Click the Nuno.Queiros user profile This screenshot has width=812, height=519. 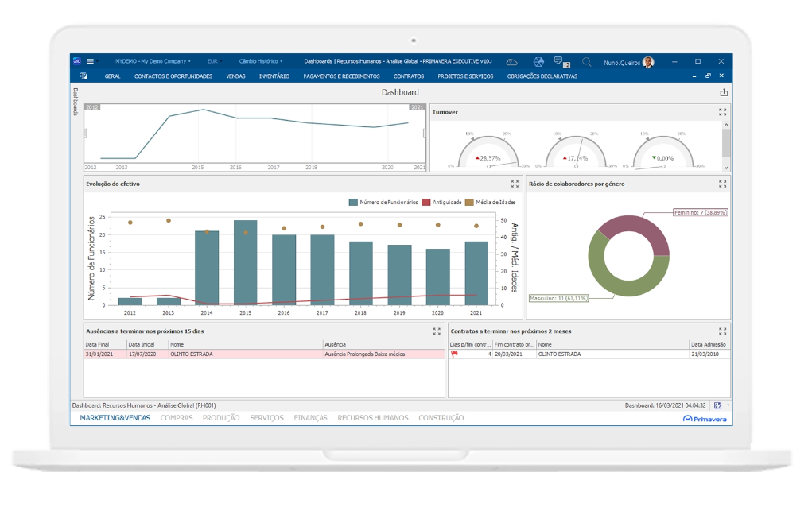628,61
